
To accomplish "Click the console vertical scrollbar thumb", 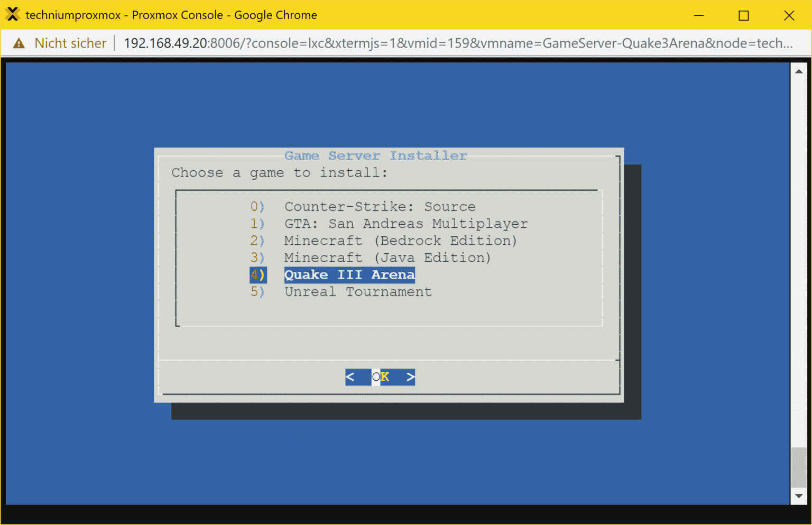I will [798, 467].
